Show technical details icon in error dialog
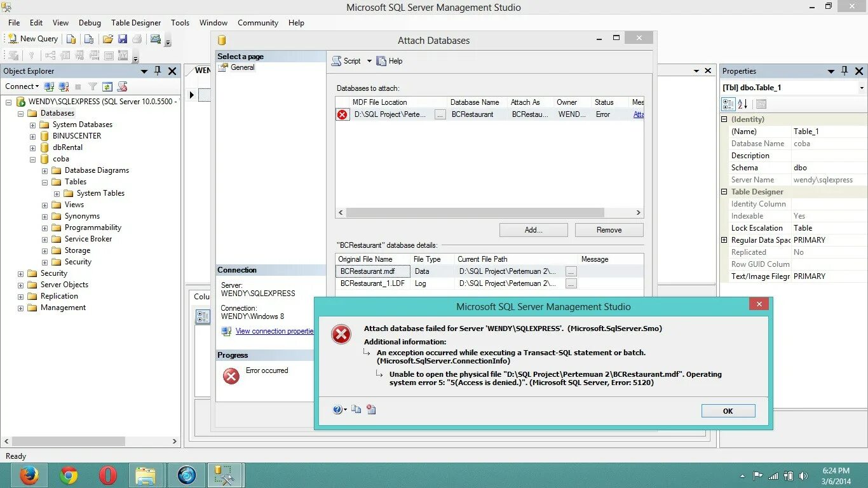Image resolution: width=868 pixels, height=488 pixels. coord(371,410)
